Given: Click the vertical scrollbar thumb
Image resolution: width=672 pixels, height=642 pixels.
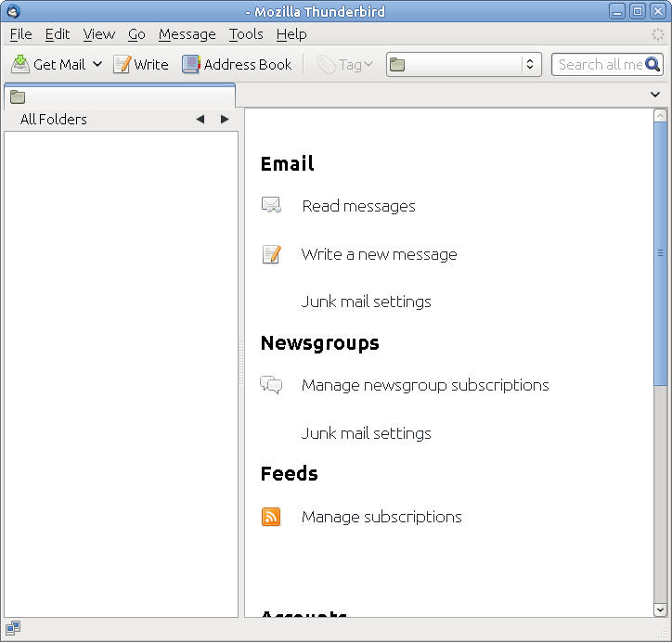Looking at the screenshot, I should [x=660, y=253].
